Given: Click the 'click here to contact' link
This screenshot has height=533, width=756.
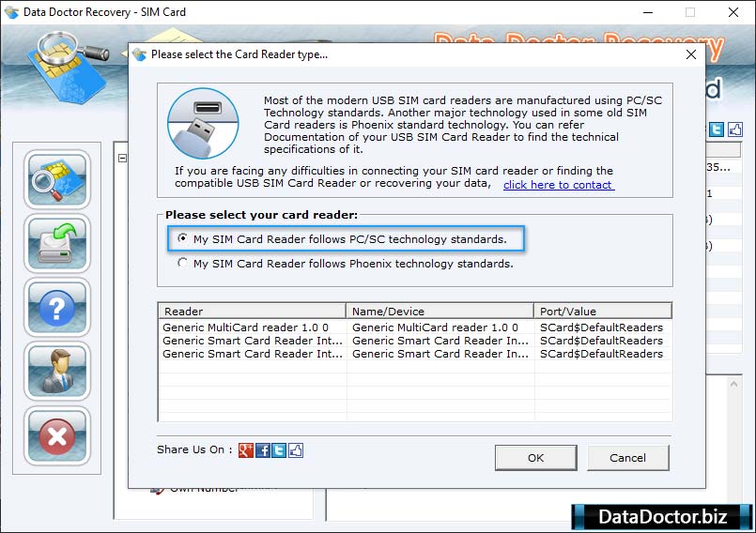Looking at the screenshot, I should (559, 185).
